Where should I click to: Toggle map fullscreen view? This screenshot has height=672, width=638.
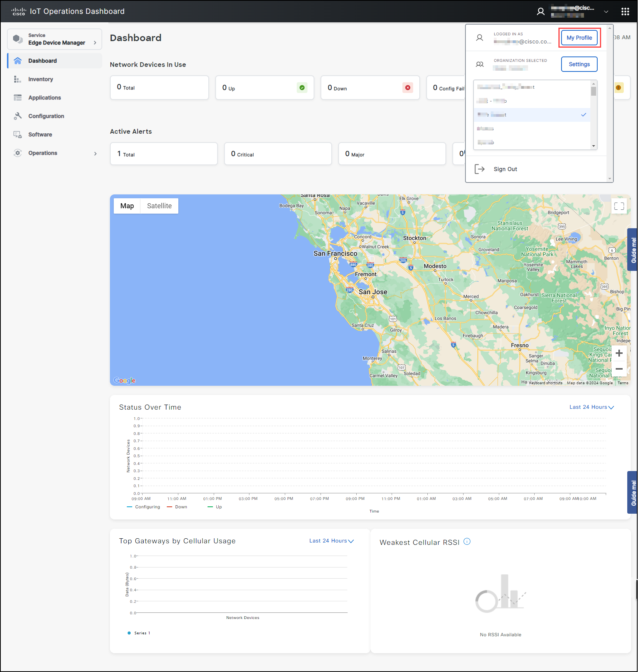pyautogui.click(x=619, y=206)
